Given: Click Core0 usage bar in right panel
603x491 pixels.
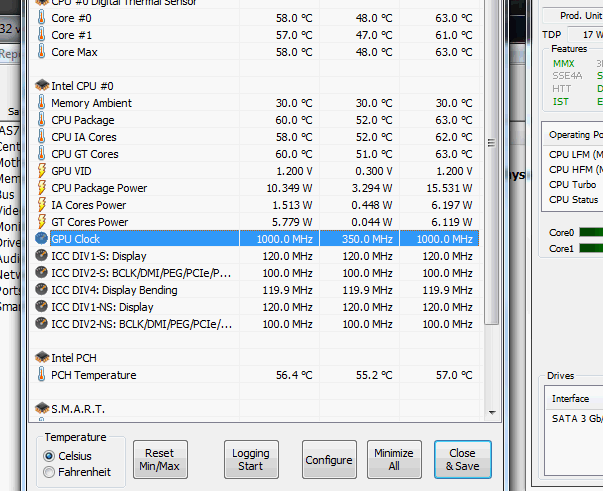Looking at the screenshot, I should (x=591, y=232).
